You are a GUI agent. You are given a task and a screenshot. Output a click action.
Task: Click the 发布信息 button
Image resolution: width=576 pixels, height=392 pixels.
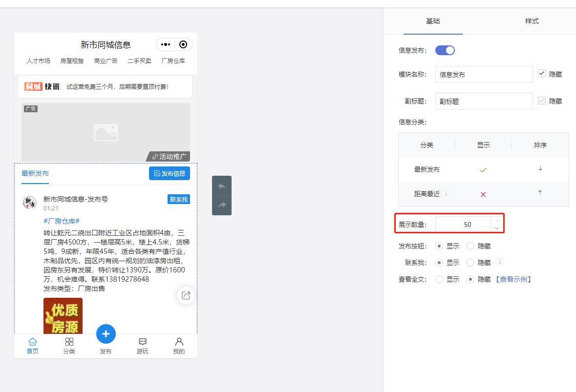click(170, 173)
